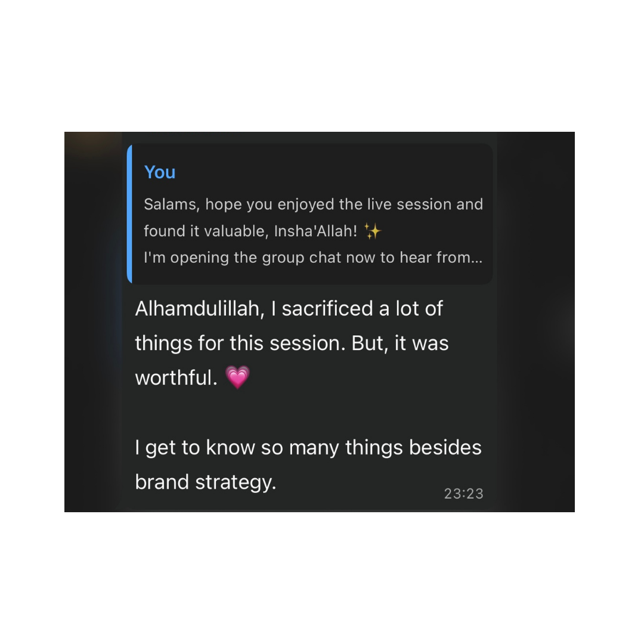Tap the words "brand strategy."
This screenshot has height=644, width=644.
[206, 482]
